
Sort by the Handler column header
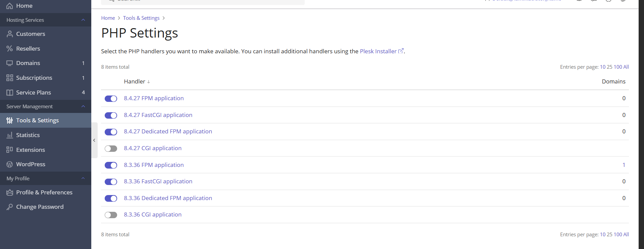tap(135, 81)
